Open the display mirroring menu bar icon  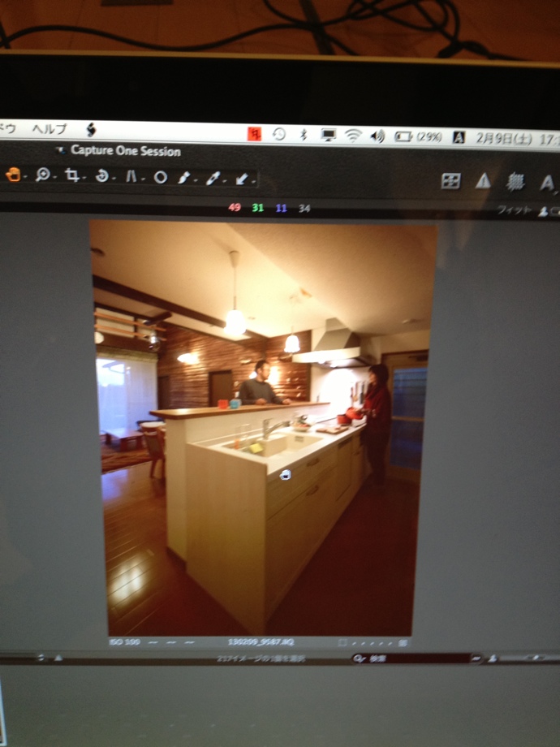tap(328, 136)
